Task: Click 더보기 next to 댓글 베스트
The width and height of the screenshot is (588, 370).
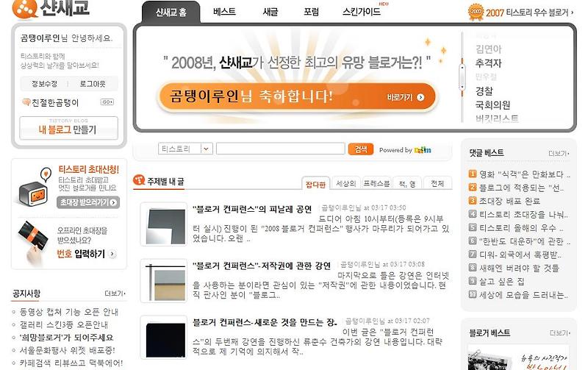Action: pyautogui.click(x=559, y=153)
